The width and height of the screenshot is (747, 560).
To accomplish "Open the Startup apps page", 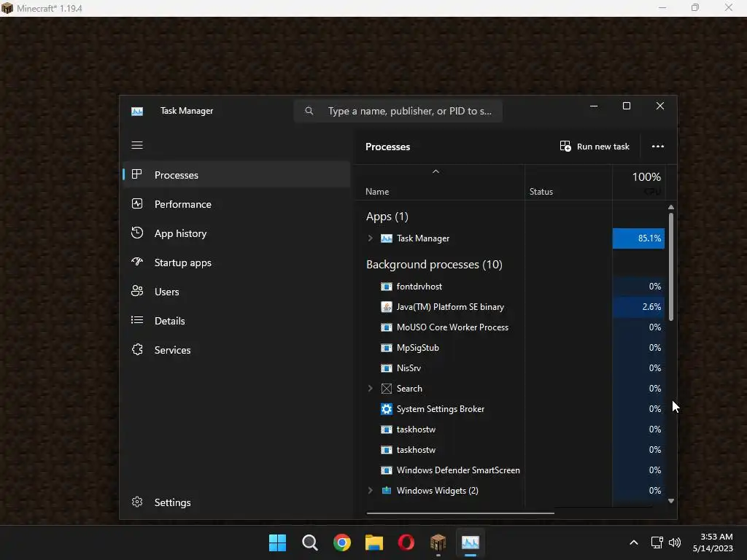I will (x=236, y=262).
